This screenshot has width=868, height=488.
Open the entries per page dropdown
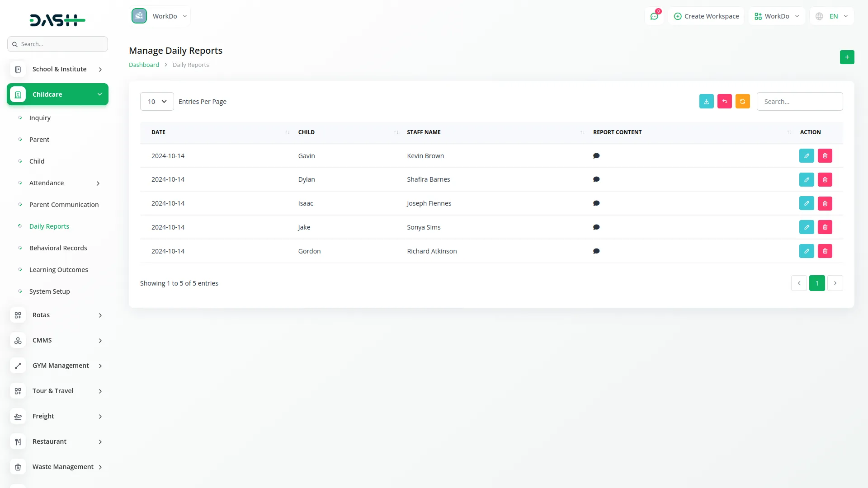coord(157,102)
